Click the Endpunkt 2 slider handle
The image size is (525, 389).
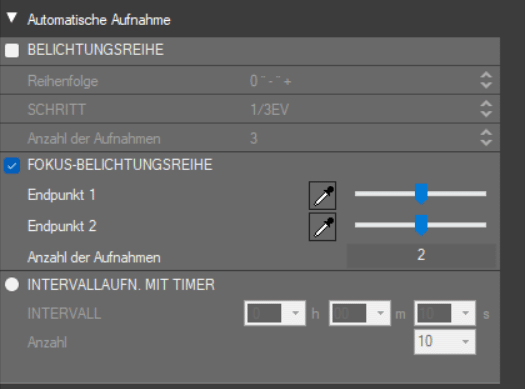click(421, 225)
